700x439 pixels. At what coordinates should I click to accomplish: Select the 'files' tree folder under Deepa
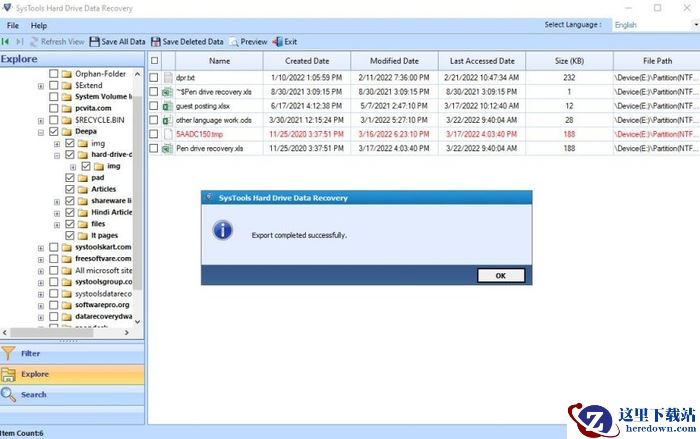pos(98,224)
